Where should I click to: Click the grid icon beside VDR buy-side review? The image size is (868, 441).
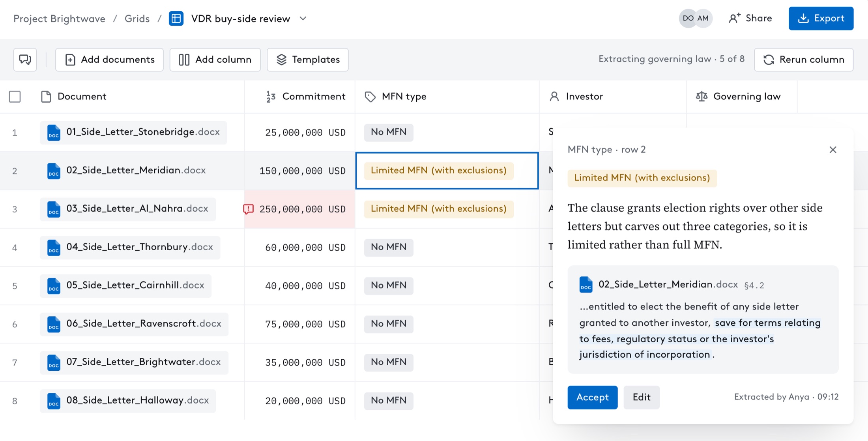[176, 19]
